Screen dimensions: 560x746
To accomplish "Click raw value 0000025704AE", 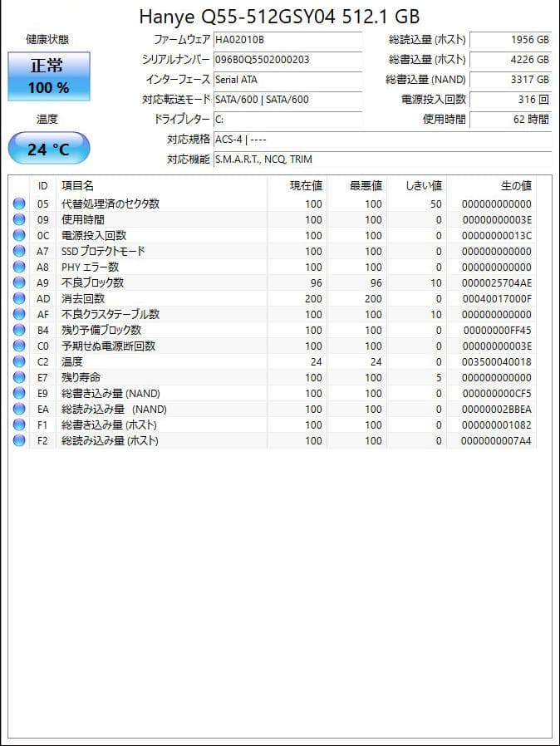I will tap(497, 282).
